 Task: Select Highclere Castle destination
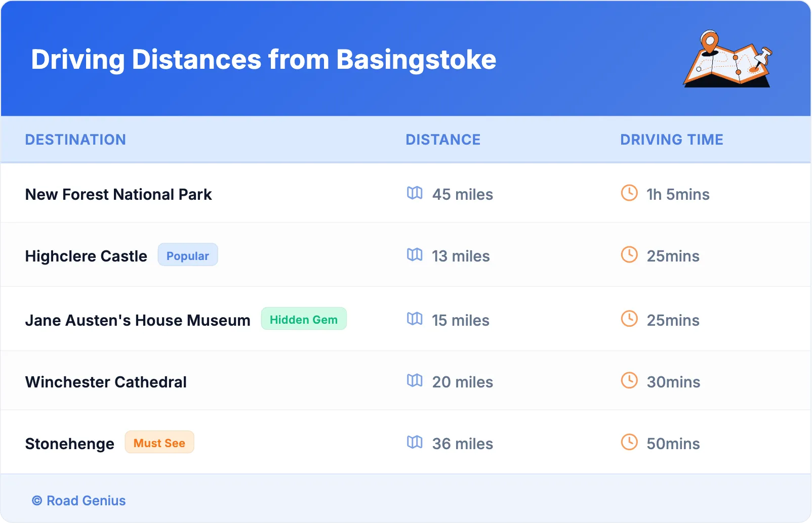[x=86, y=256]
